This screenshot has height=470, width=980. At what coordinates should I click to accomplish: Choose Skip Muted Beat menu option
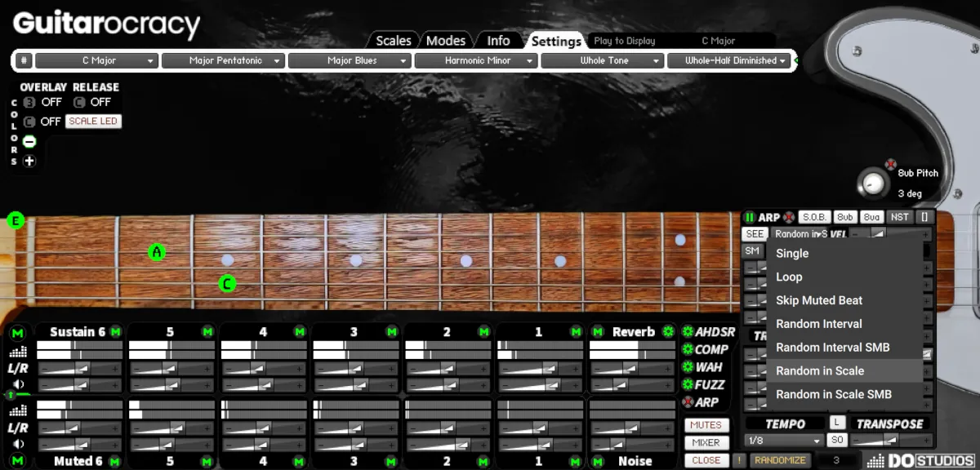844,300
